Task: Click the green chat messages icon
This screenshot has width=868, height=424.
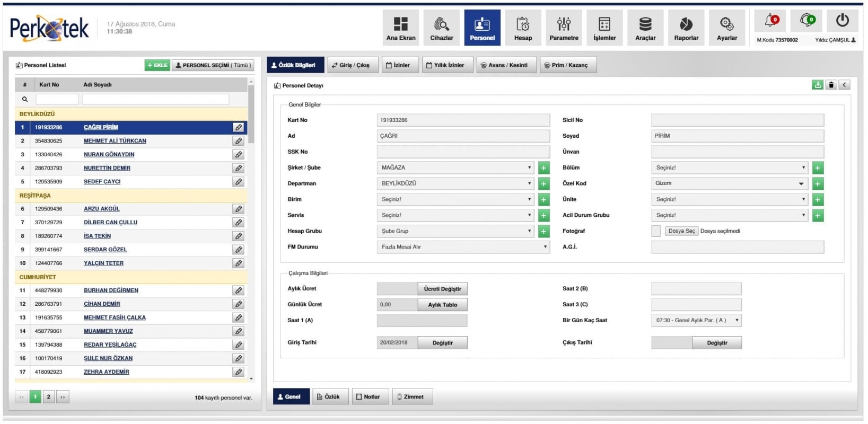Action: [x=806, y=21]
